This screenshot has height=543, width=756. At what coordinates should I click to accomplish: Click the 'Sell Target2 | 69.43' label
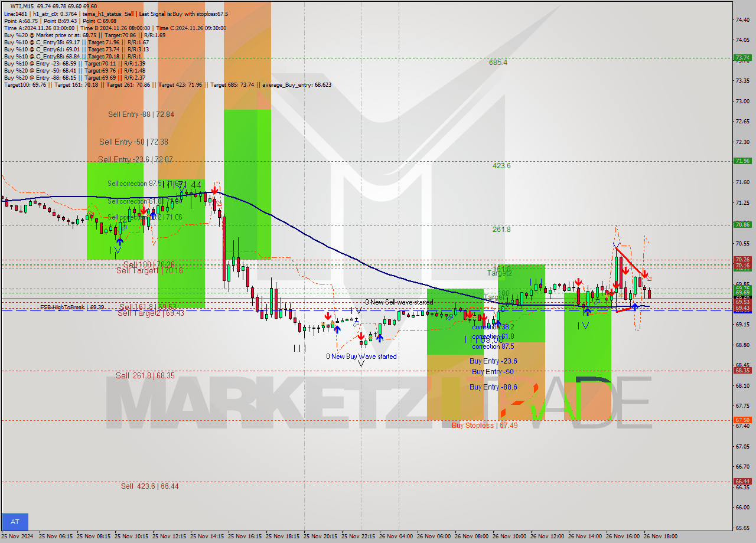coord(151,313)
